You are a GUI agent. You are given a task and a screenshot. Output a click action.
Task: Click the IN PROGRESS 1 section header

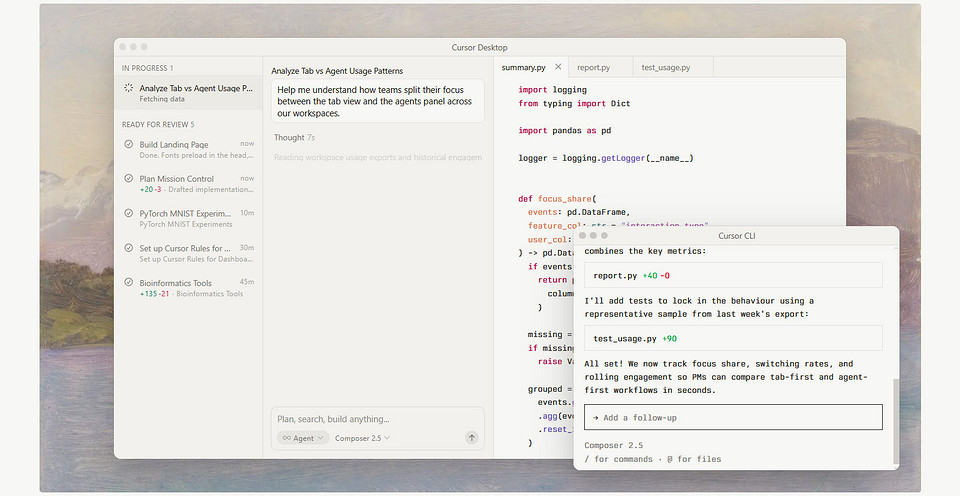pyautogui.click(x=147, y=68)
